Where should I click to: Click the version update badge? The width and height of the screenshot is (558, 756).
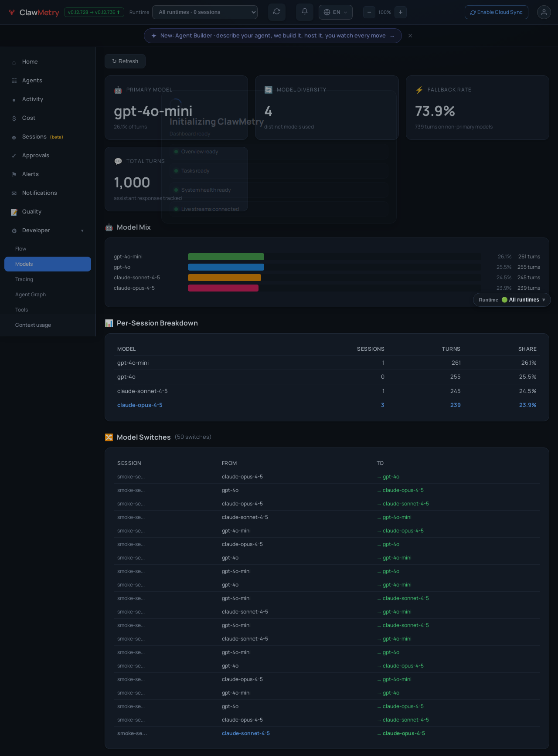point(94,12)
